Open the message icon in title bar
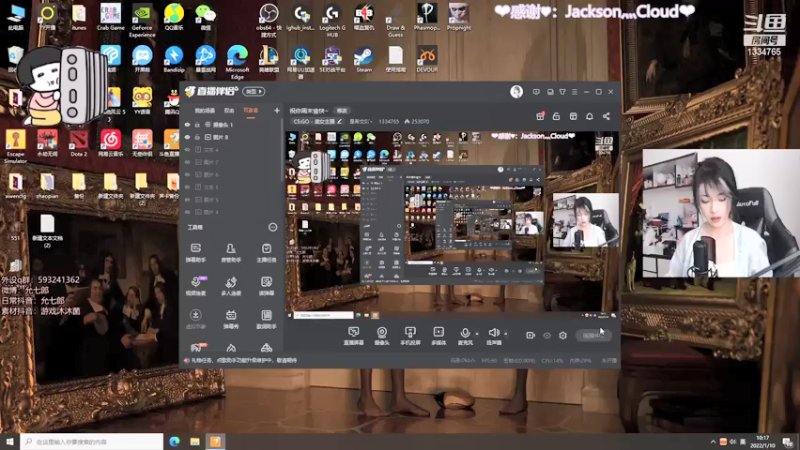This screenshot has width=800, height=450. [536, 92]
